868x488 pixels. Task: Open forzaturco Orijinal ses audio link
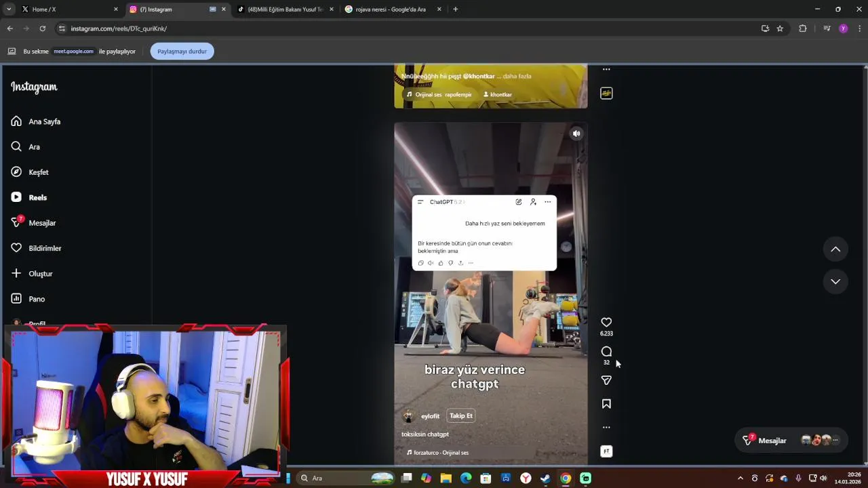click(437, 453)
